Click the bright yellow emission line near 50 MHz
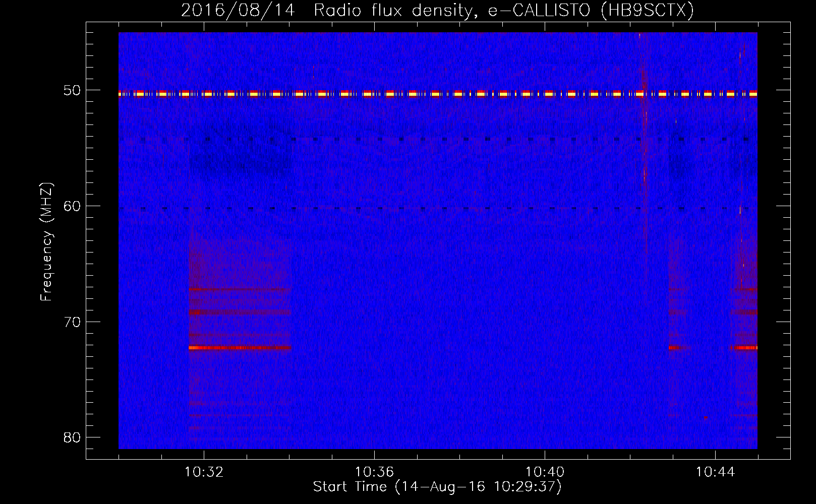Screen dimensions: 816x504 tap(438, 94)
